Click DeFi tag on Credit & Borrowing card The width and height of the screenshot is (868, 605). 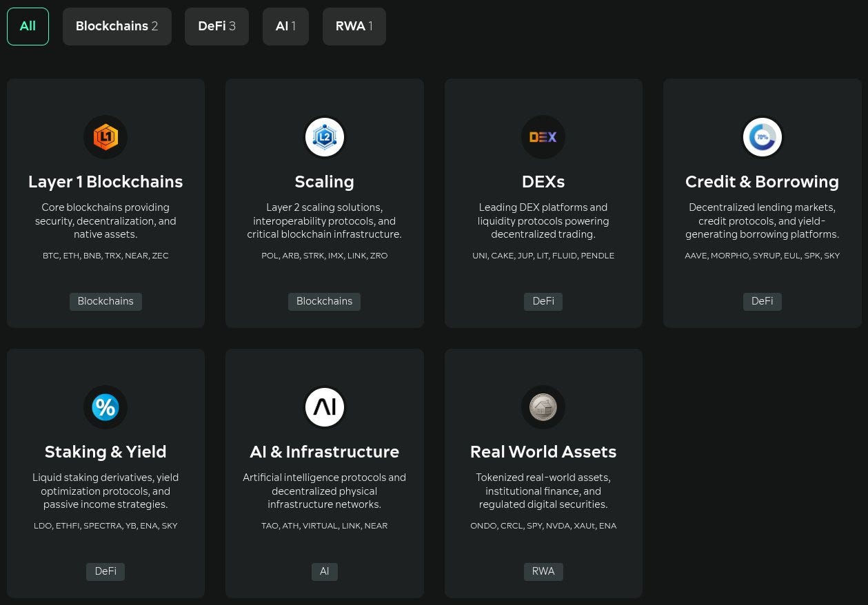coord(762,301)
